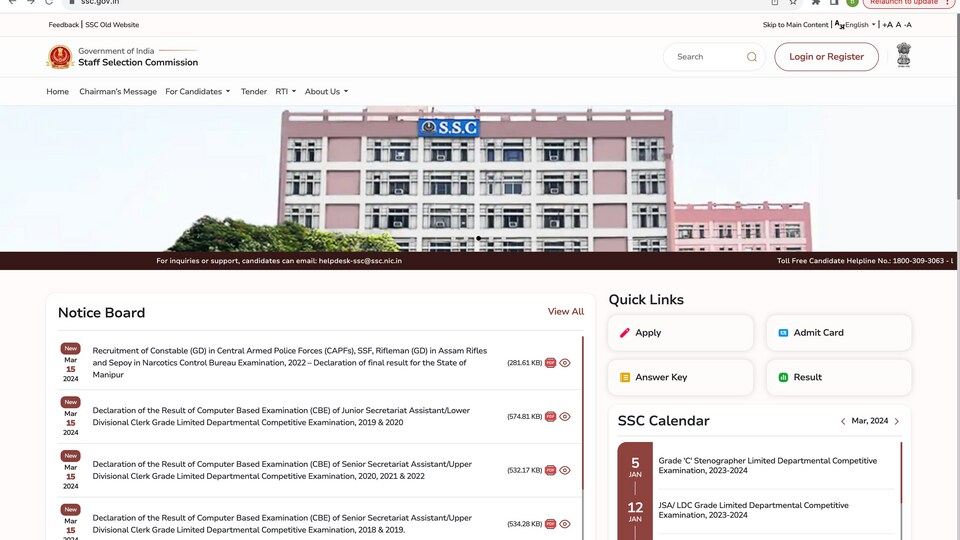Expand the English language dropdown
Image resolution: width=960 pixels, height=540 pixels.
pos(860,25)
